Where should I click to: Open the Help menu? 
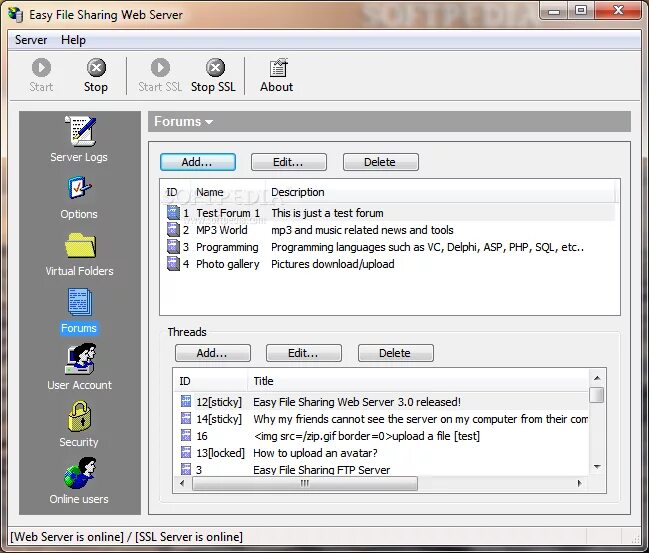click(x=73, y=40)
